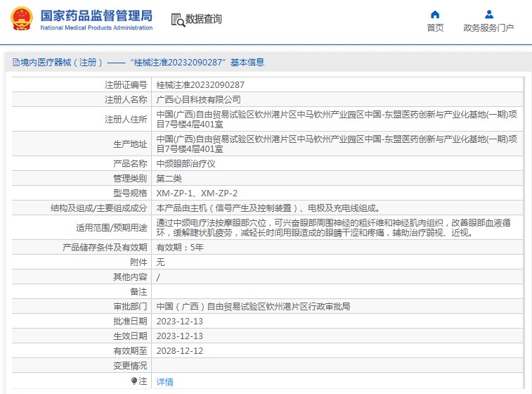Select registration number 桂械注准20232090287 cell

click(x=200, y=85)
